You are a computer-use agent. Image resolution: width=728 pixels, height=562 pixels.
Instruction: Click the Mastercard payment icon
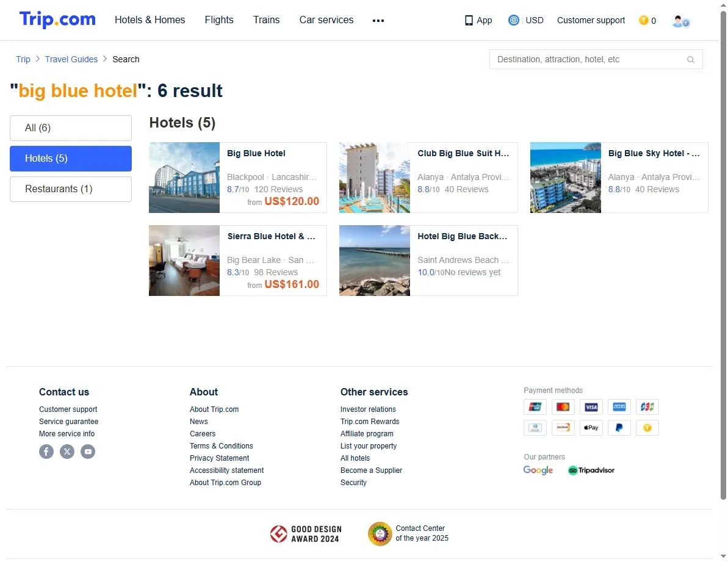click(563, 407)
